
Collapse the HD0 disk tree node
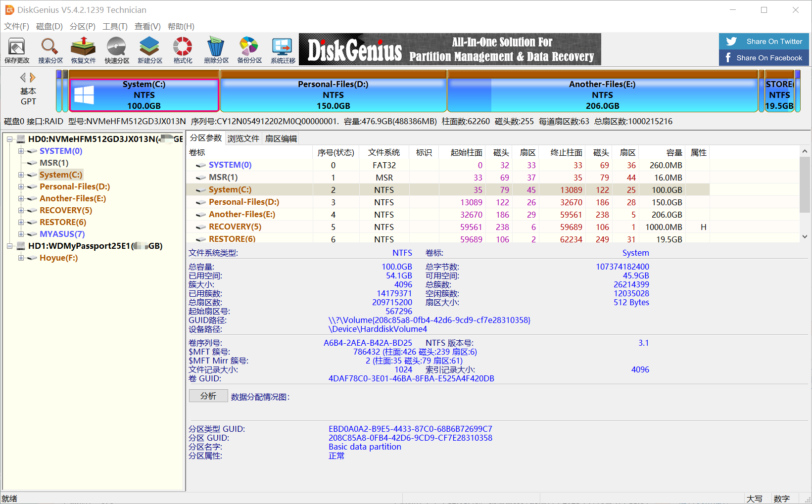(x=9, y=139)
